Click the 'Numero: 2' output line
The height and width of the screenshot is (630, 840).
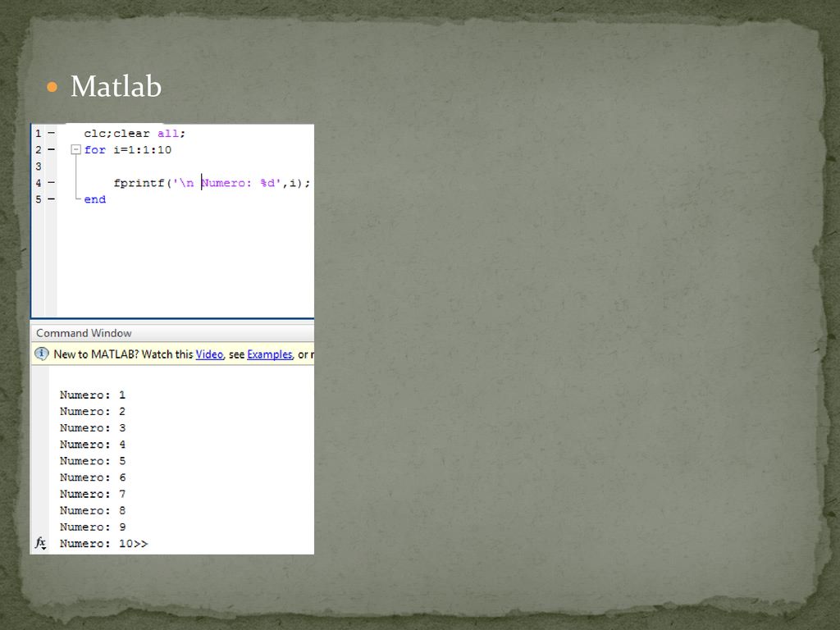[x=93, y=412]
